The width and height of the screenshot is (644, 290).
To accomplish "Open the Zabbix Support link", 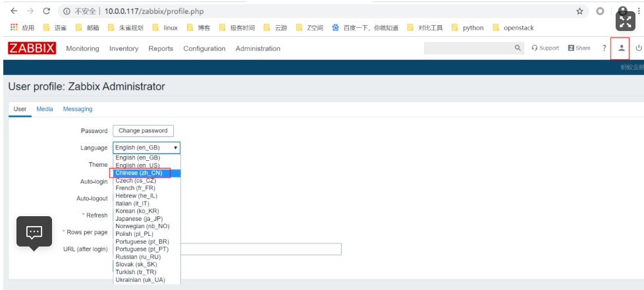I will 545,48.
